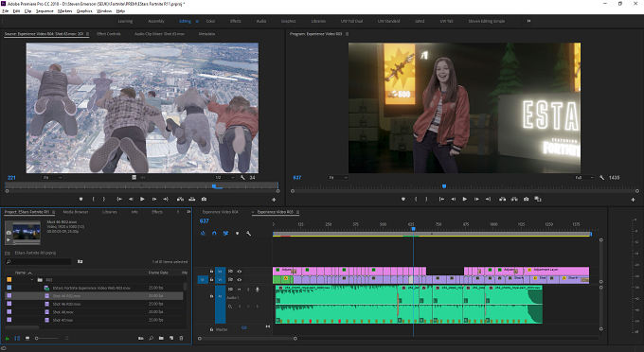Open Program monitor zoom level dropdown
This screenshot has height=352, width=644.
tap(338, 178)
